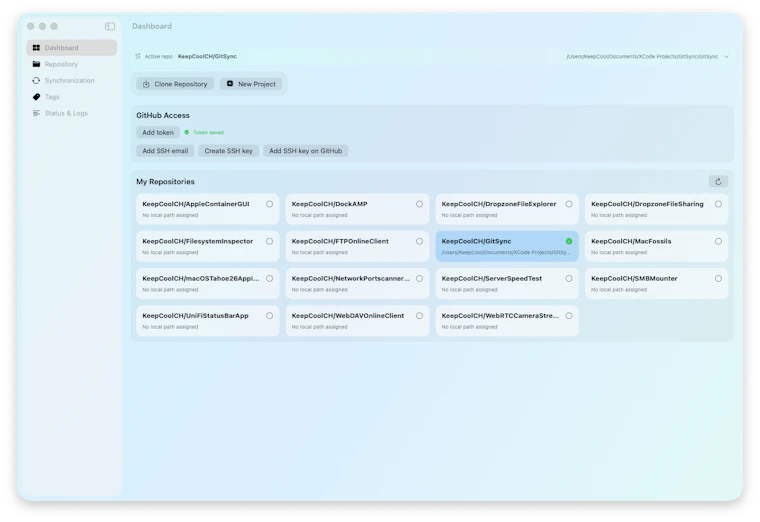Click the Add SSH email button
760x522 pixels.
tap(165, 151)
